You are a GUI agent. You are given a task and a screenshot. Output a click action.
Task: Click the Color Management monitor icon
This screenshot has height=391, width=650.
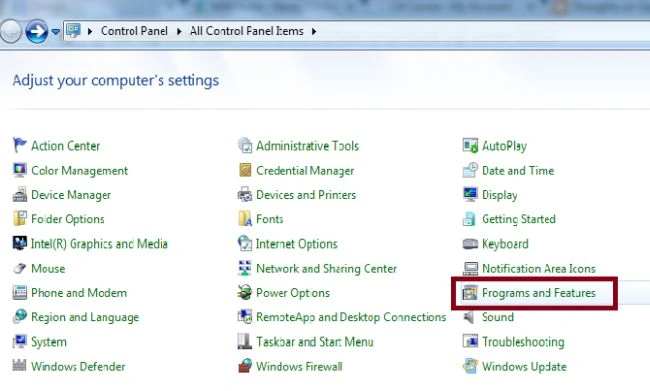19,170
